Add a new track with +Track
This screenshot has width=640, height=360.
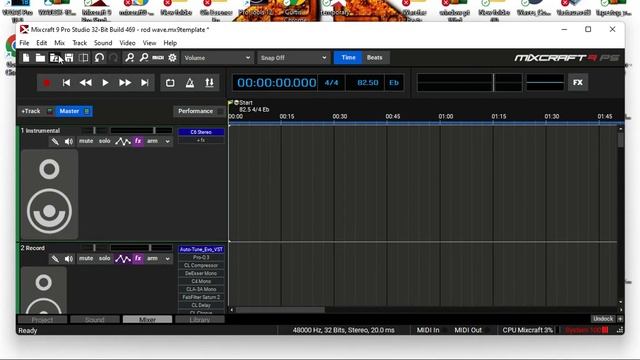coord(31,111)
